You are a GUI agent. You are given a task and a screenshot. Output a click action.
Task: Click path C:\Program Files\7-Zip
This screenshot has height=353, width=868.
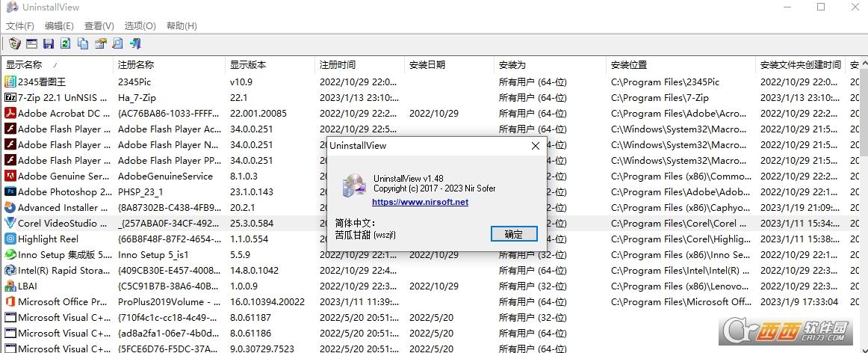pos(660,97)
